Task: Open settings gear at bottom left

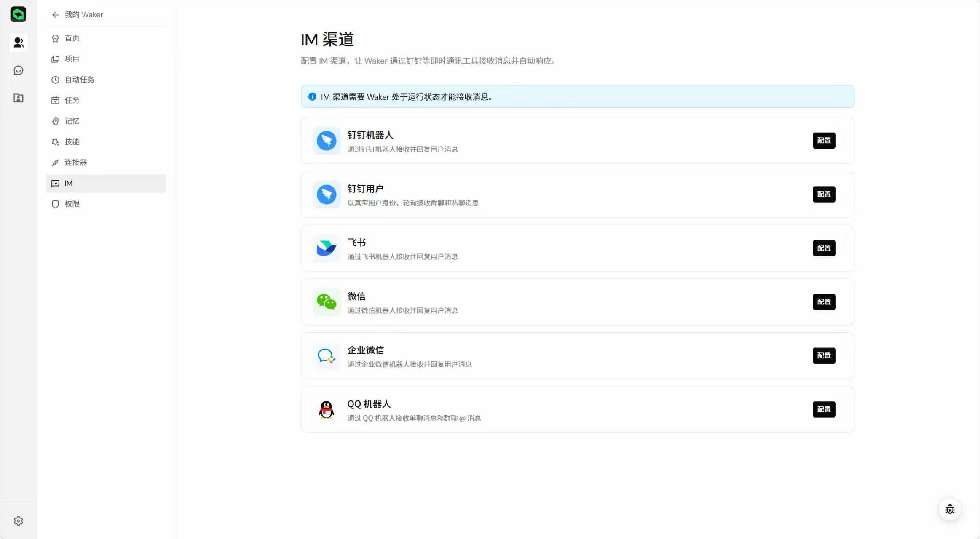Action: coord(18,521)
